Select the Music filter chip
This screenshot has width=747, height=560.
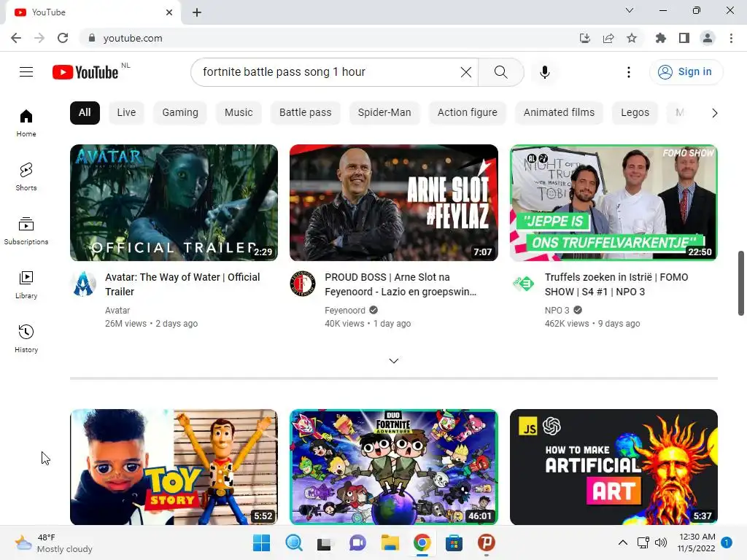pos(239,113)
